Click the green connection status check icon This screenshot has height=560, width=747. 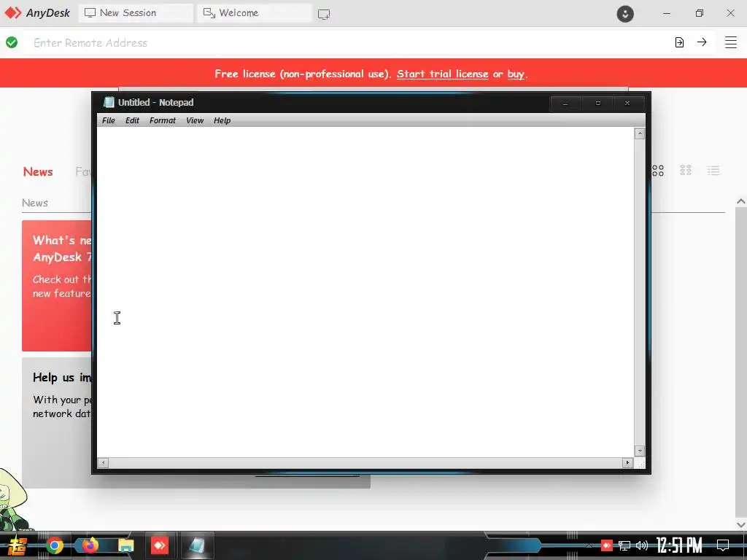click(12, 42)
